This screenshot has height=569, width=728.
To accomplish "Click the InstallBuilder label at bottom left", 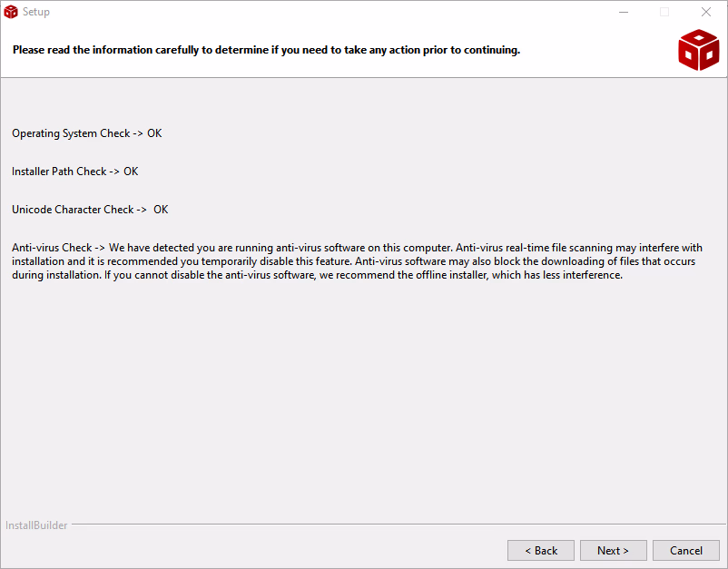I will 36,525.
